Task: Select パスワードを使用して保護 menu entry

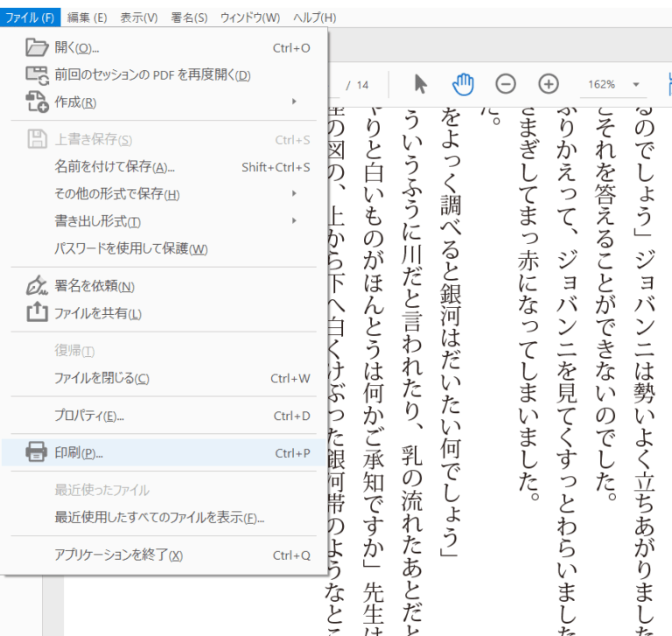Action: [x=131, y=248]
